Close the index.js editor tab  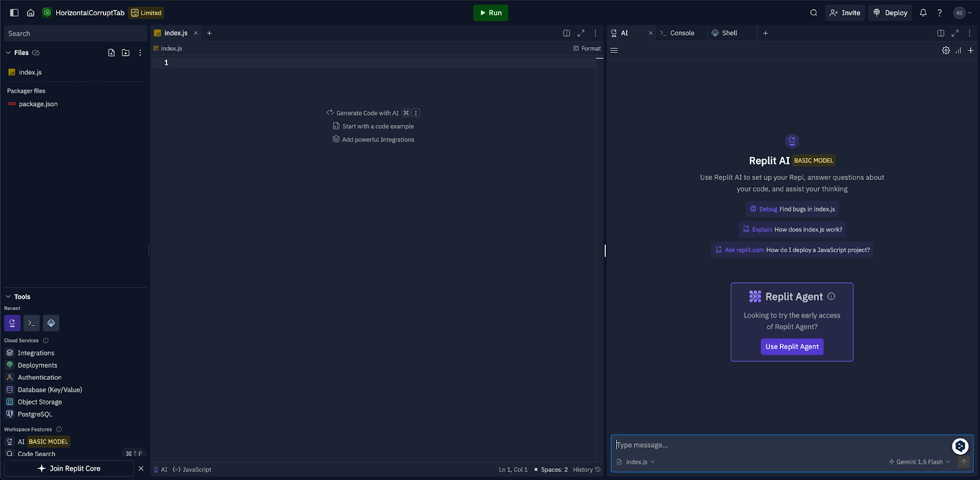tap(196, 33)
